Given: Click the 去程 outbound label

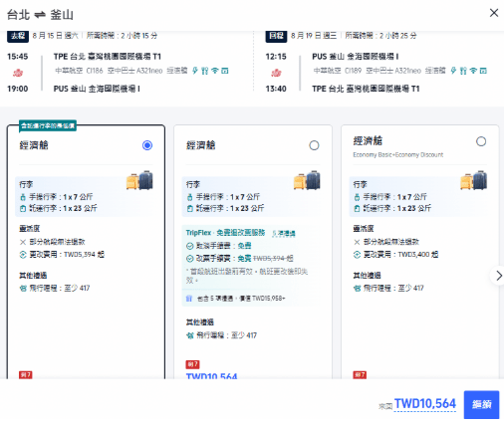Looking at the screenshot, I should tap(18, 36).
